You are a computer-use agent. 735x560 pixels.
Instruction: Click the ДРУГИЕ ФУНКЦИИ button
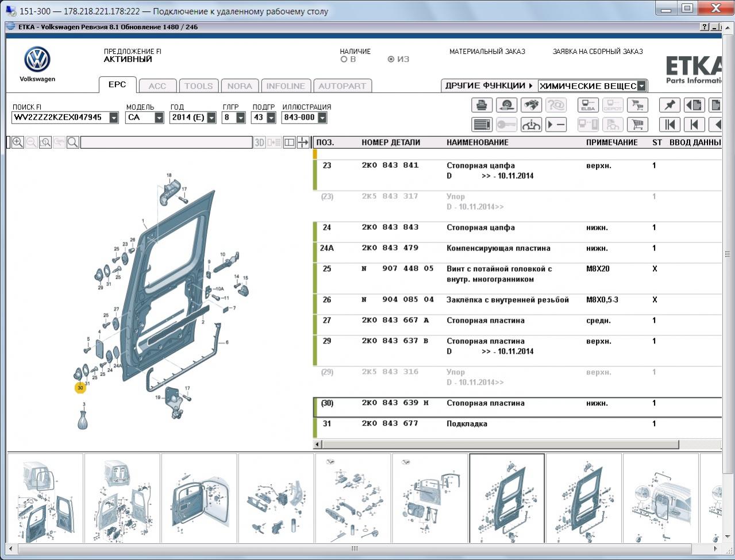489,86
